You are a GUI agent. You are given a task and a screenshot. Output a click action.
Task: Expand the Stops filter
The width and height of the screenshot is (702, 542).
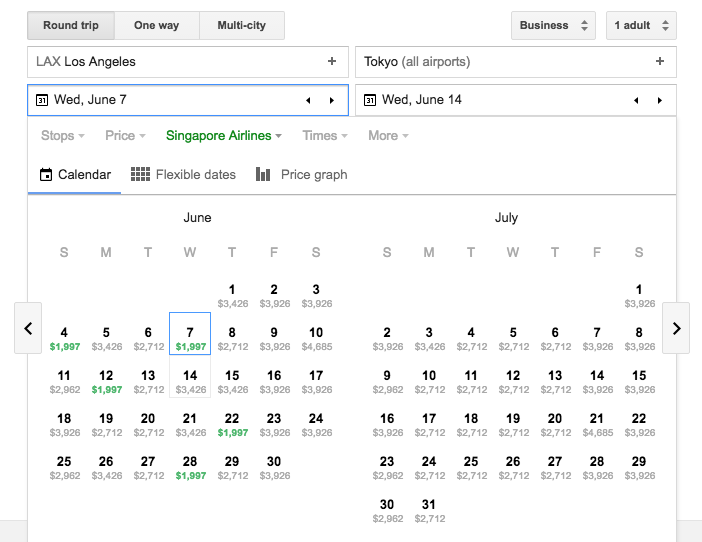(x=62, y=136)
